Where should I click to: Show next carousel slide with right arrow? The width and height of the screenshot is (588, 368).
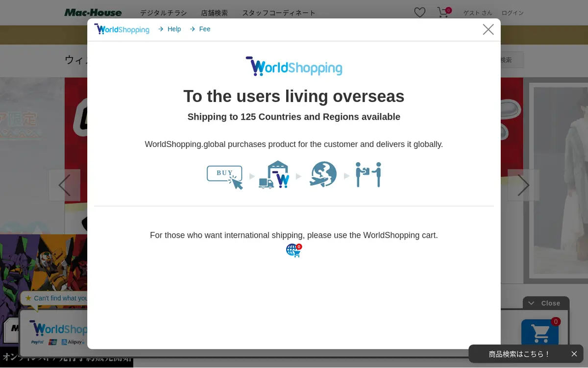(x=523, y=185)
